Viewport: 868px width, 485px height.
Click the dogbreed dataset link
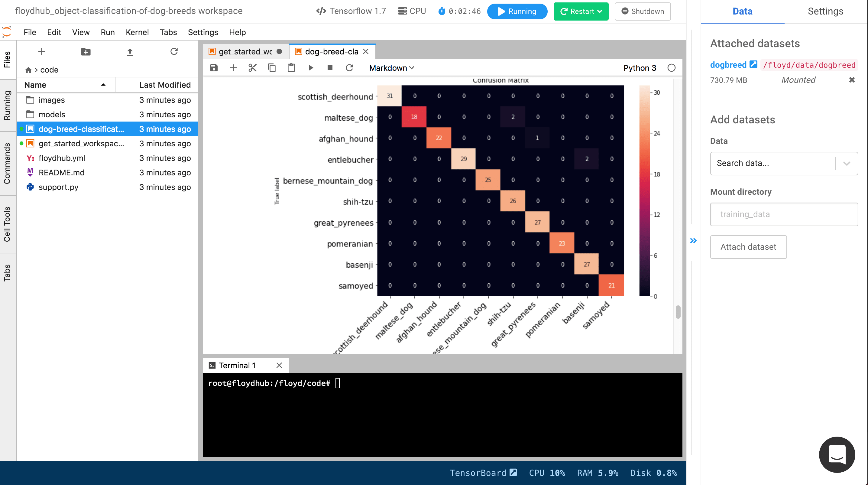pos(728,64)
